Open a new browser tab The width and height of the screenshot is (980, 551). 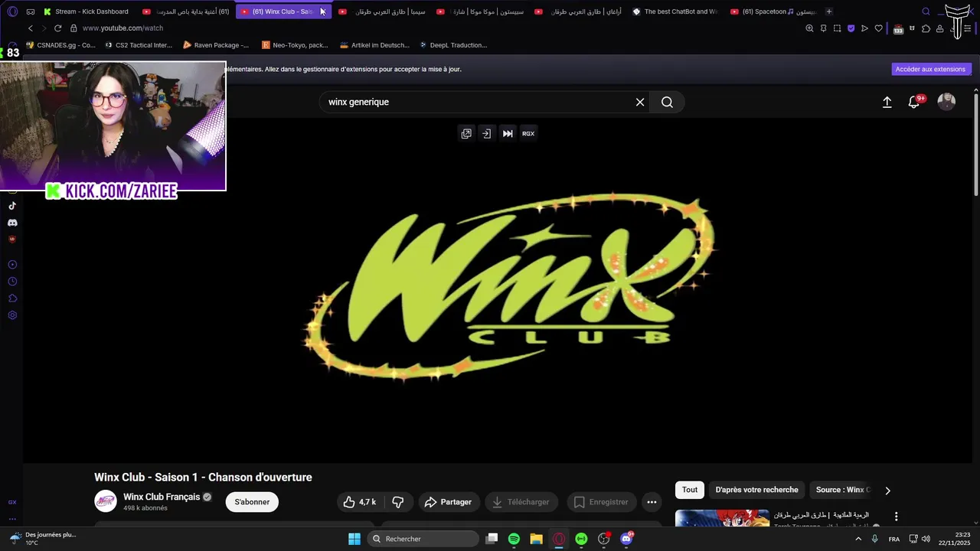(x=828, y=11)
